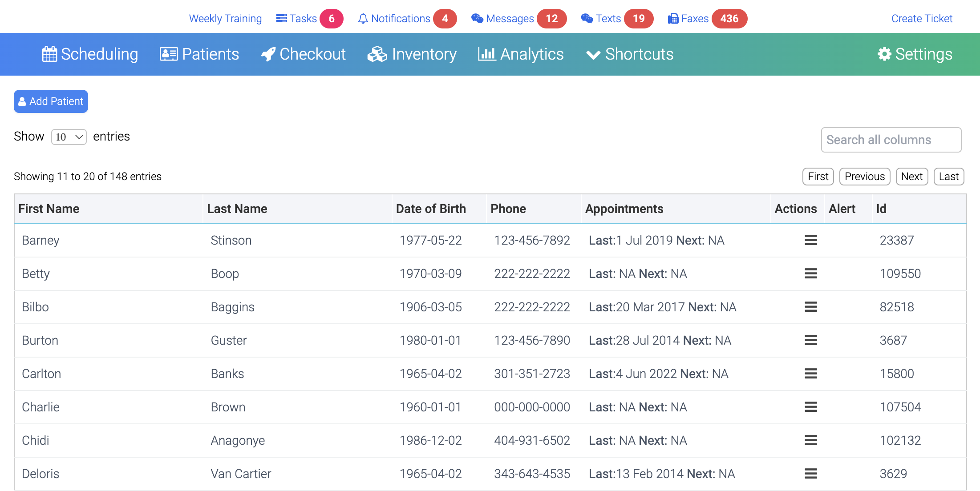The width and height of the screenshot is (980, 491).
Task: Click the Notifications bell icon
Action: [363, 18]
